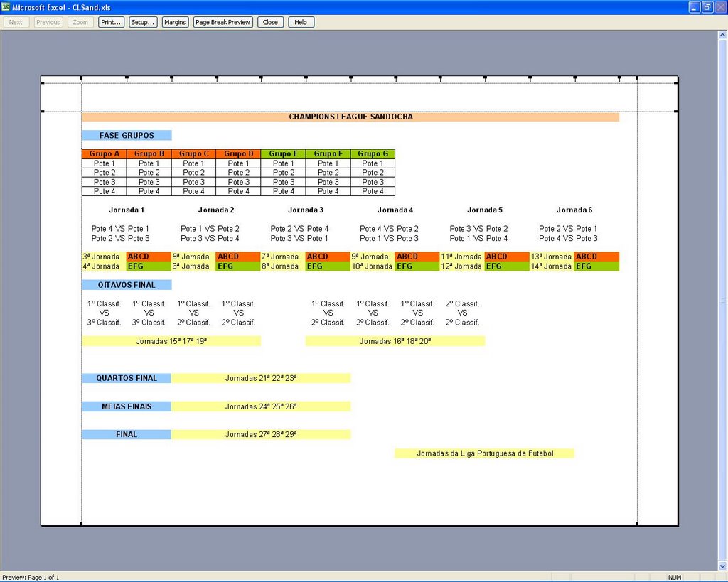Image resolution: width=728 pixels, height=582 pixels.
Task: Click the CHAMPIONS LEAGUE SANDOCHA title
Action: click(350, 117)
